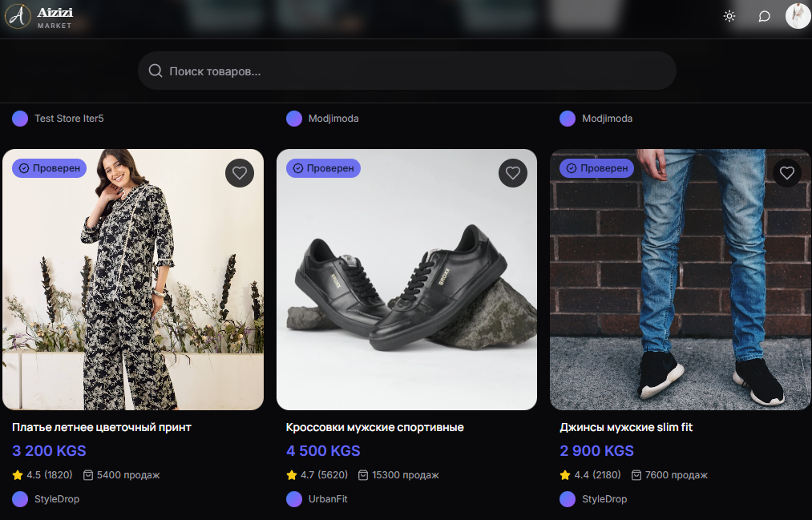The height and width of the screenshot is (520, 812).
Task: Open the black sneakers product image
Action: (x=406, y=288)
